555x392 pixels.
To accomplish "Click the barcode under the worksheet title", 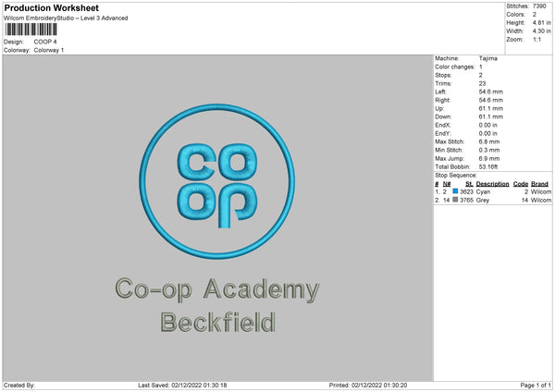I will coord(31,30).
